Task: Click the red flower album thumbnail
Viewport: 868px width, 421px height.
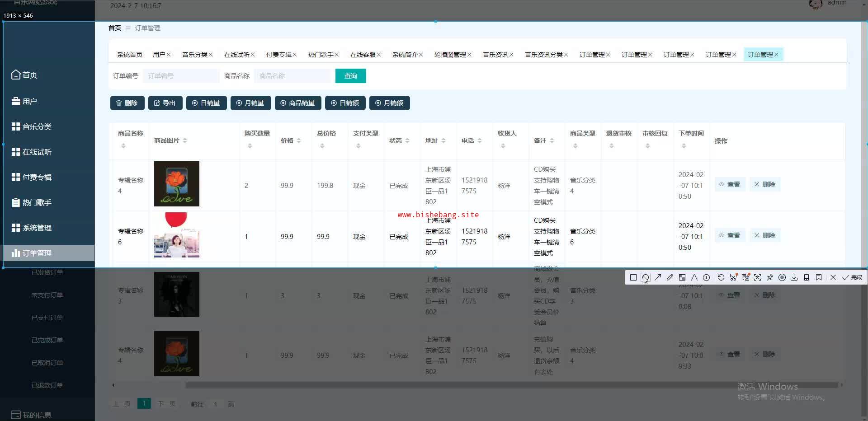Action: 176,184
